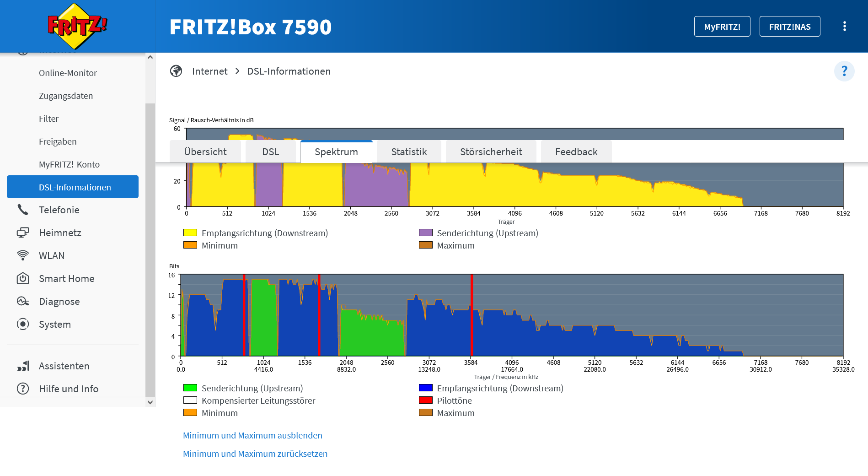
Task: Open MyFRITZ!-Konto in the sidebar
Action: 69,164
